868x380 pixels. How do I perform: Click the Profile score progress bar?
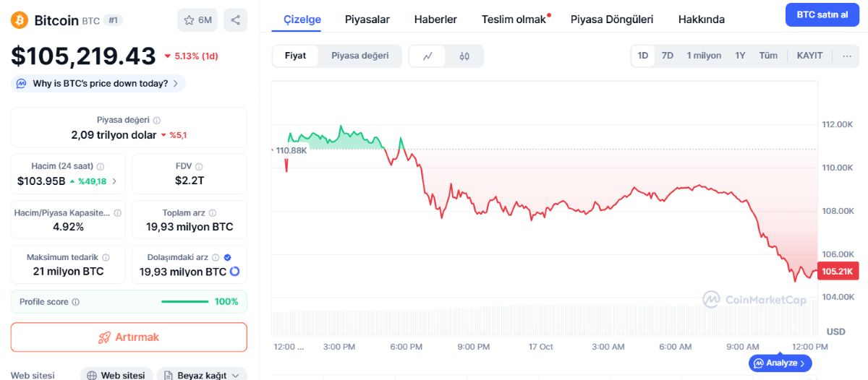tap(184, 302)
